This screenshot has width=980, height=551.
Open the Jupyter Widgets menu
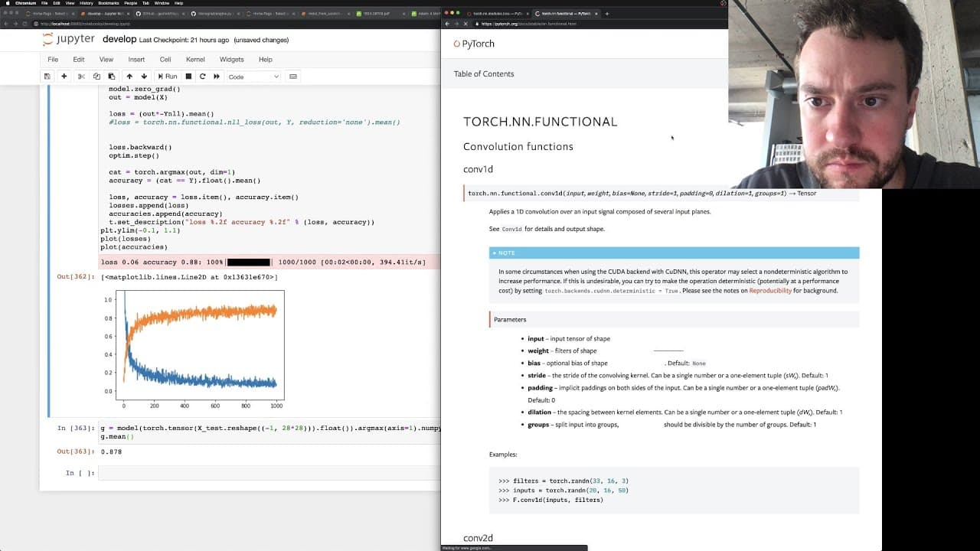[x=231, y=60]
